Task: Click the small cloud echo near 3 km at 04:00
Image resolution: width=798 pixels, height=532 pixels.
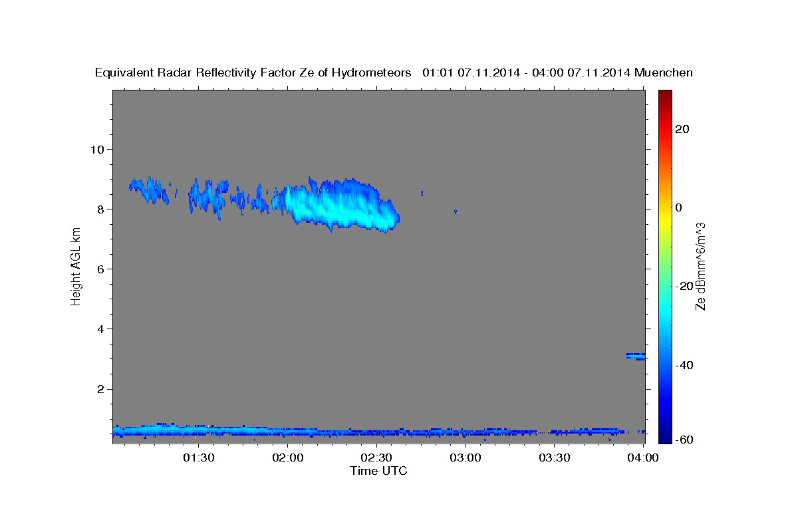Action: [636, 356]
